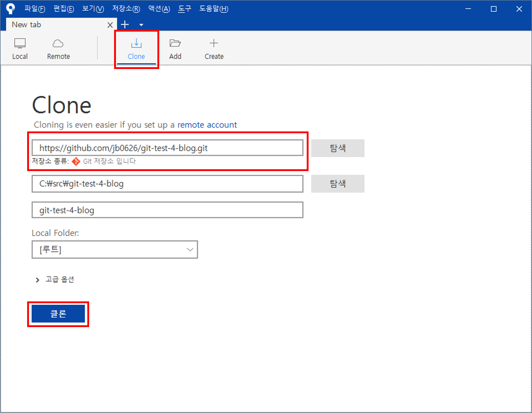The height and width of the screenshot is (413, 532).
Task: Follow the remote account link
Action: (207, 125)
